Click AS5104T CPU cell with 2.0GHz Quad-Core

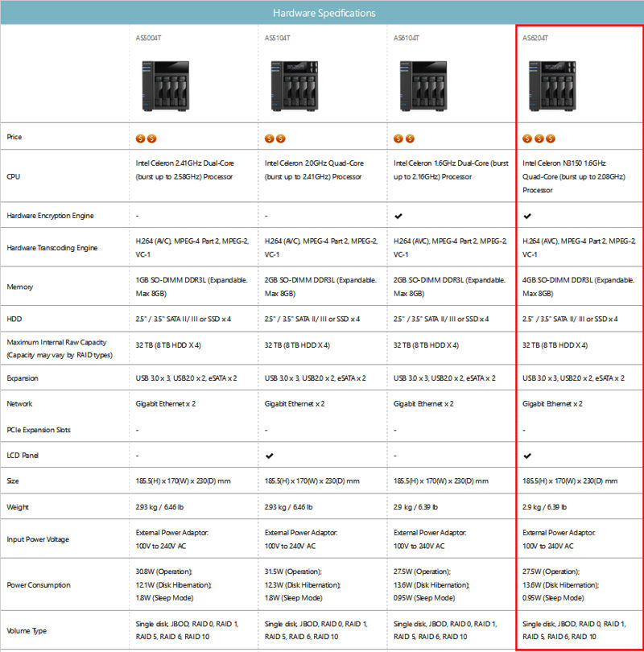tap(314, 170)
